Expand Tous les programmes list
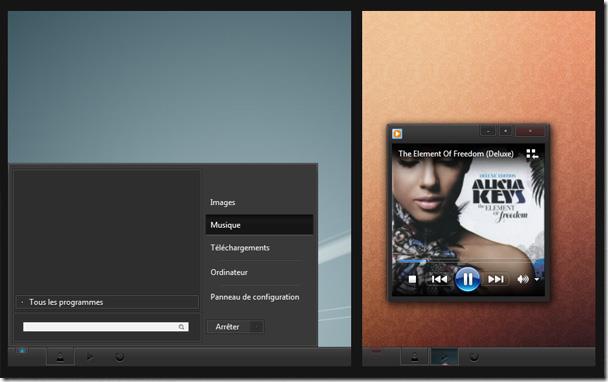 coord(107,302)
